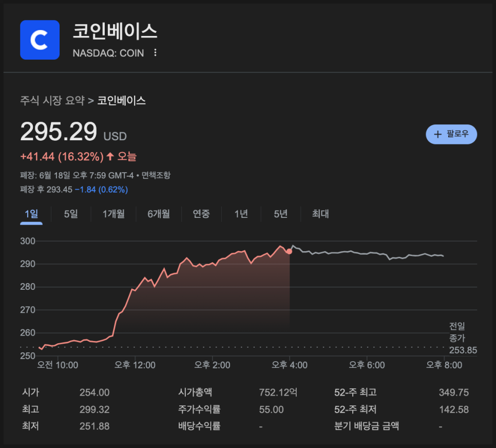Click the 300 price axis label
The height and width of the screenshot is (448, 496).
coord(28,241)
